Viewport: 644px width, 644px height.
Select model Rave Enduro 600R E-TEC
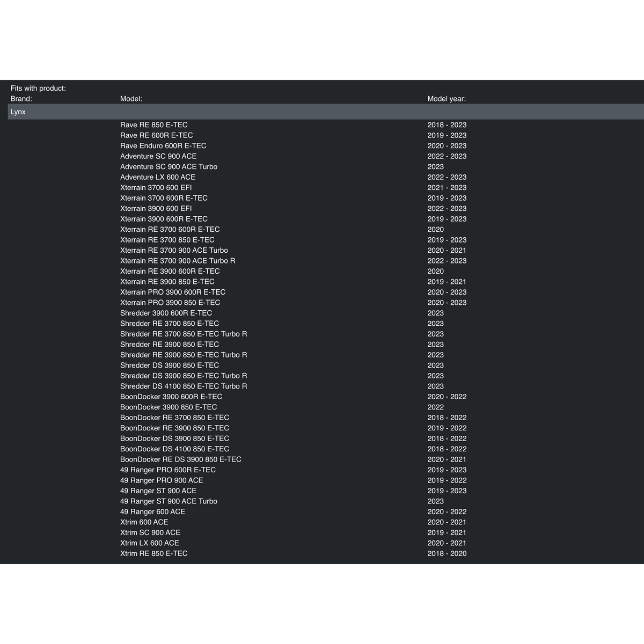(x=163, y=145)
